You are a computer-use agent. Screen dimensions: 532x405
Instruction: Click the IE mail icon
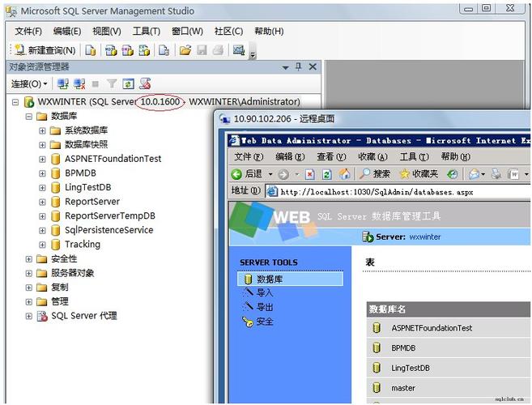[474, 174]
